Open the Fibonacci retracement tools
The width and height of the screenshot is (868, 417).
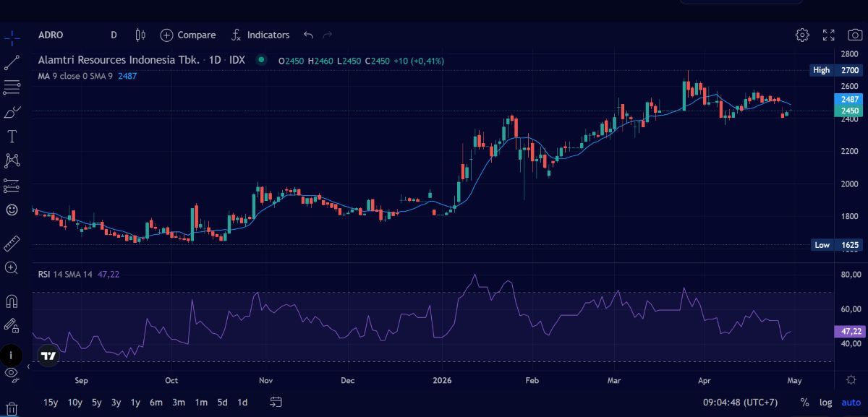(x=12, y=87)
